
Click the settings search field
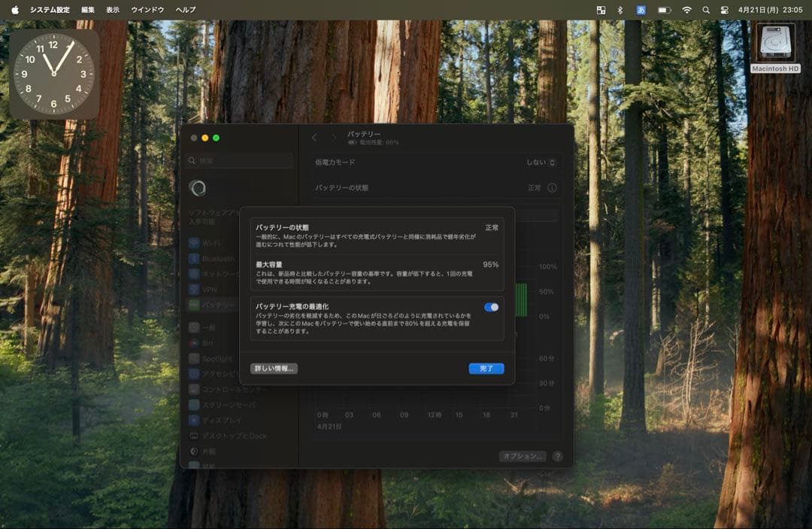(241, 161)
